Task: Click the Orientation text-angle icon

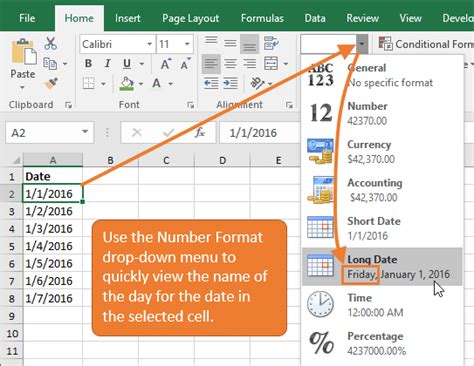Action: [257, 83]
